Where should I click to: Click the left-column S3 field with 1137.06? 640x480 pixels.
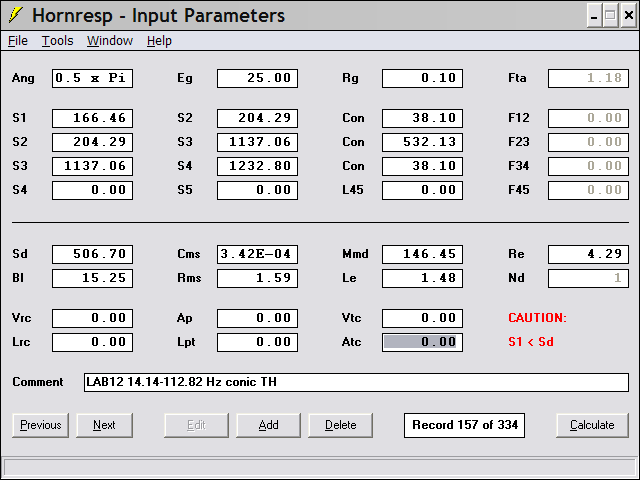(92, 167)
